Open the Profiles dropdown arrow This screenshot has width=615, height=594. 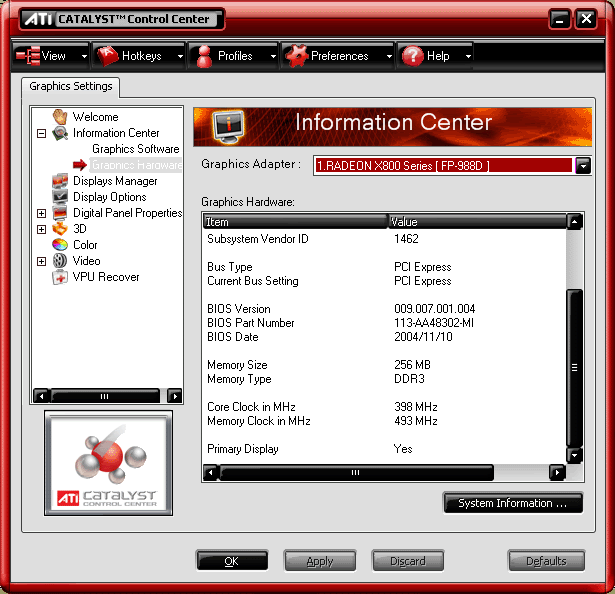[x=273, y=56]
